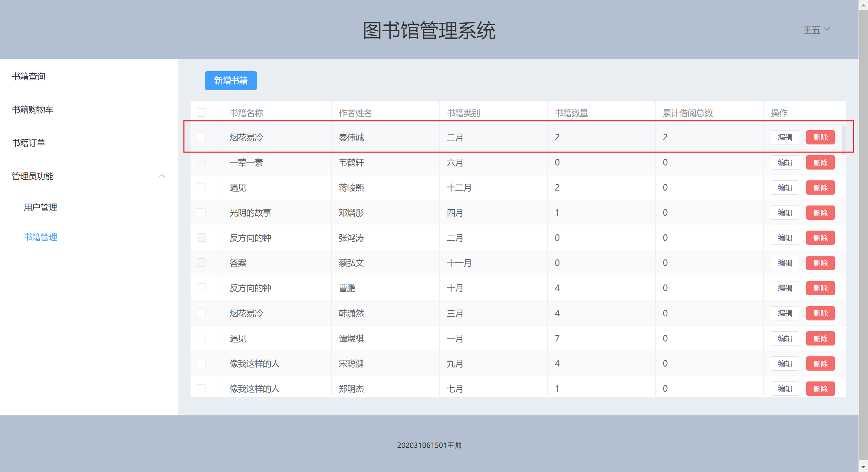Open the 书籍订单 sidebar entry
The height and width of the screenshot is (472, 868).
point(29,143)
